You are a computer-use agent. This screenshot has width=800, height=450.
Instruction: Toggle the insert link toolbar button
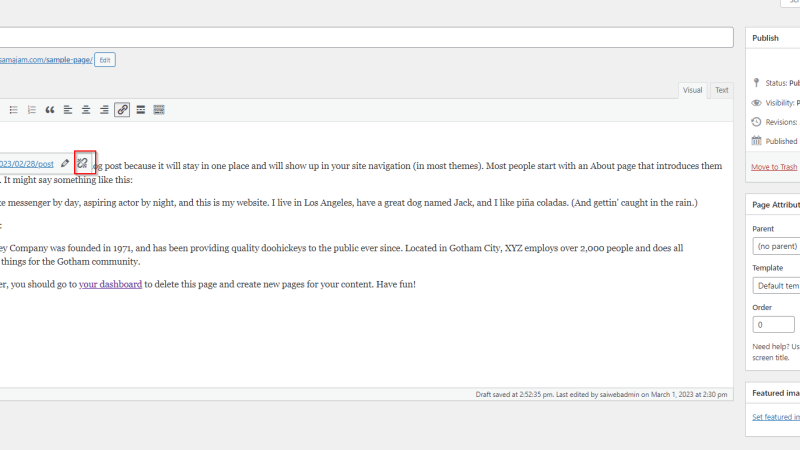point(122,110)
